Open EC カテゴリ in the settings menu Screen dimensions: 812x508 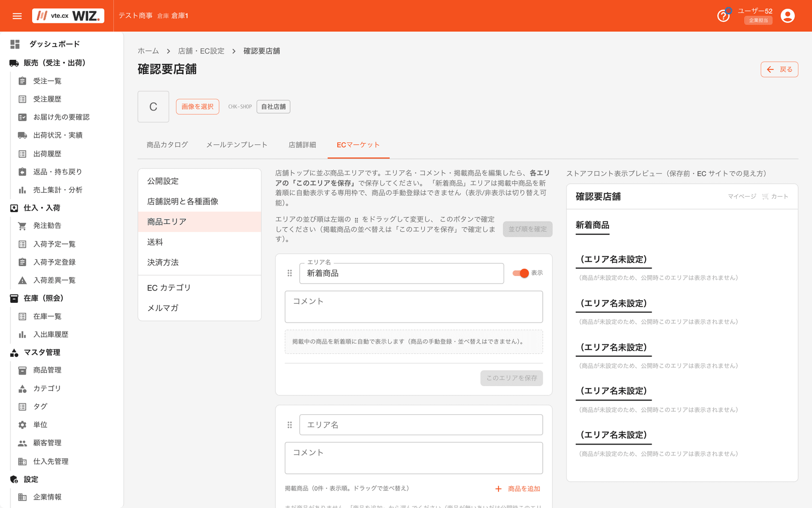pos(200,288)
